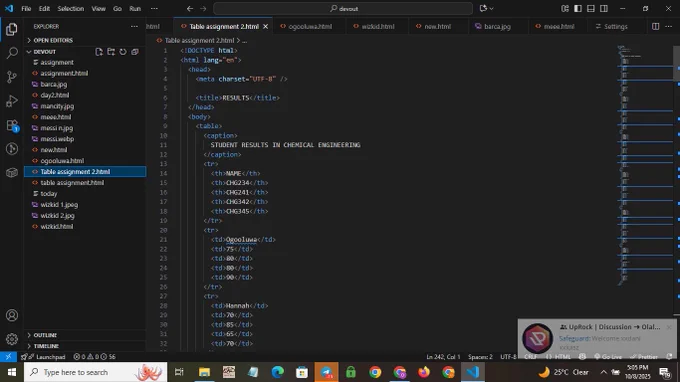Open table assignment.html in Explorer
This screenshot has width=680, height=382.
tap(85, 183)
